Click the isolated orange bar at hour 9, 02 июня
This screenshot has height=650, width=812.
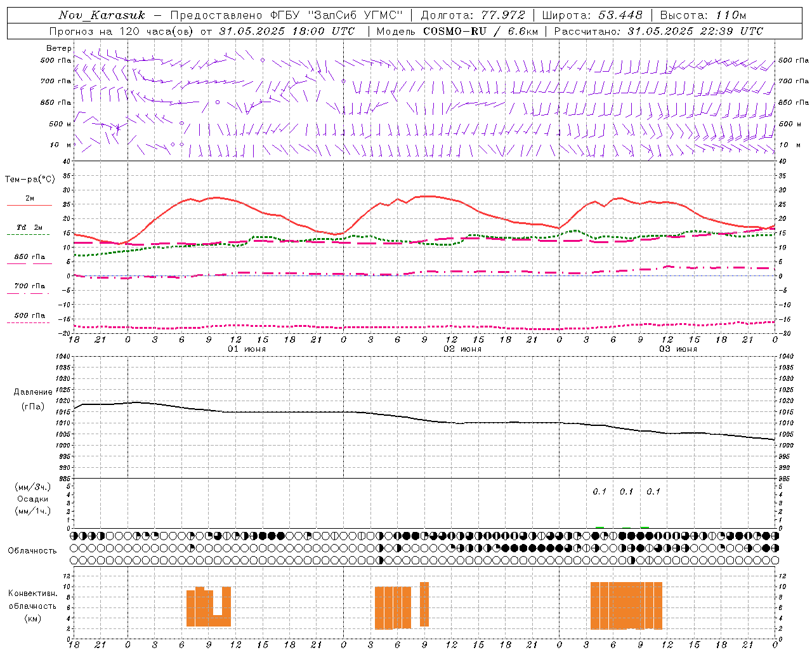(424, 604)
